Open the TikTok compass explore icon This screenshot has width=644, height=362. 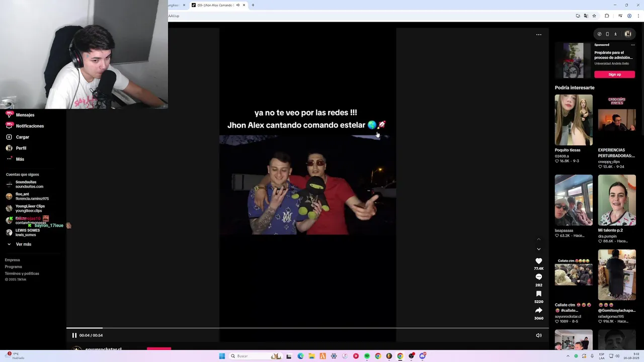coord(599,34)
